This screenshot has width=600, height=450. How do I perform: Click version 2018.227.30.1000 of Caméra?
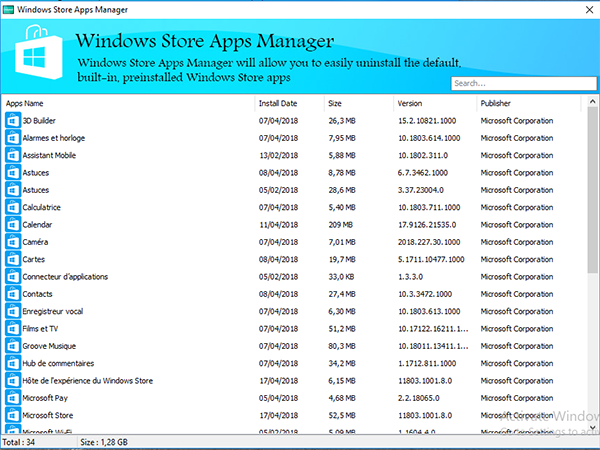pyautogui.click(x=429, y=242)
